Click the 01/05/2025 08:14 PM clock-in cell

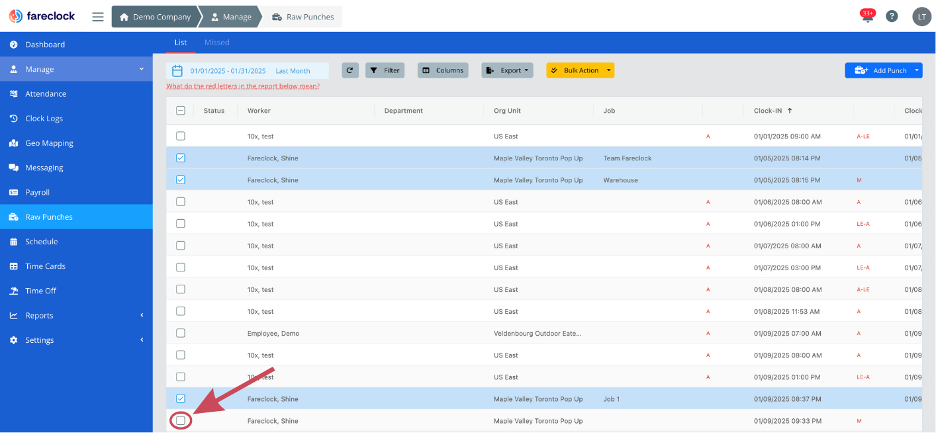click(x=787, y=158)
